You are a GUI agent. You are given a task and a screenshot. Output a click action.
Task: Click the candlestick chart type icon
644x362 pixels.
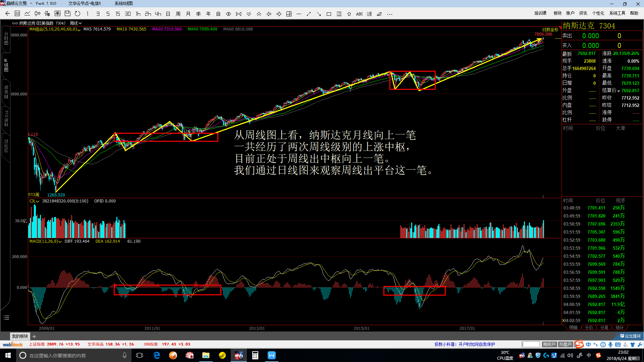37,14
